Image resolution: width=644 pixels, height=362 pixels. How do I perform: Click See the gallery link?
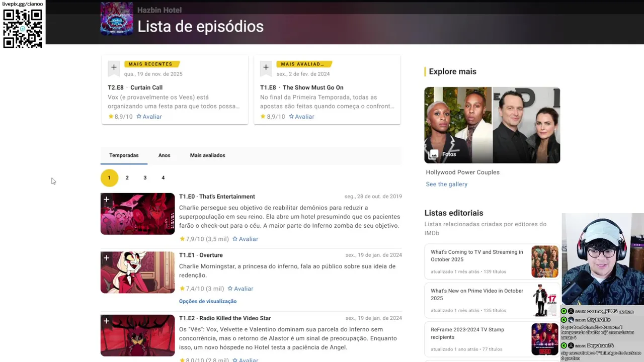(x=447, y=184)
